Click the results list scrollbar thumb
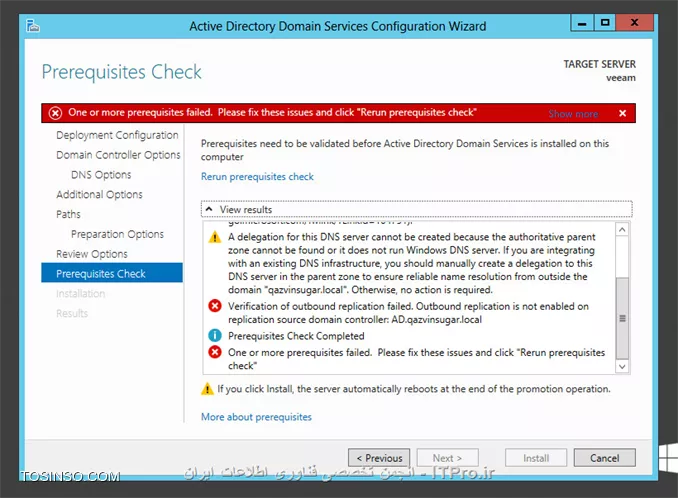The image size is (678, 498). tap(622, 318)
